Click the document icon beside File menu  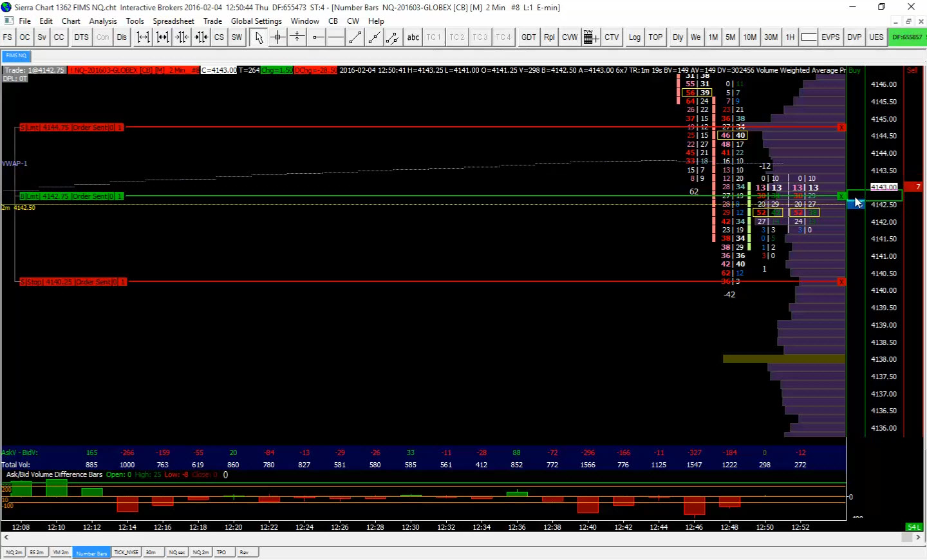click(x=8, y=21)
